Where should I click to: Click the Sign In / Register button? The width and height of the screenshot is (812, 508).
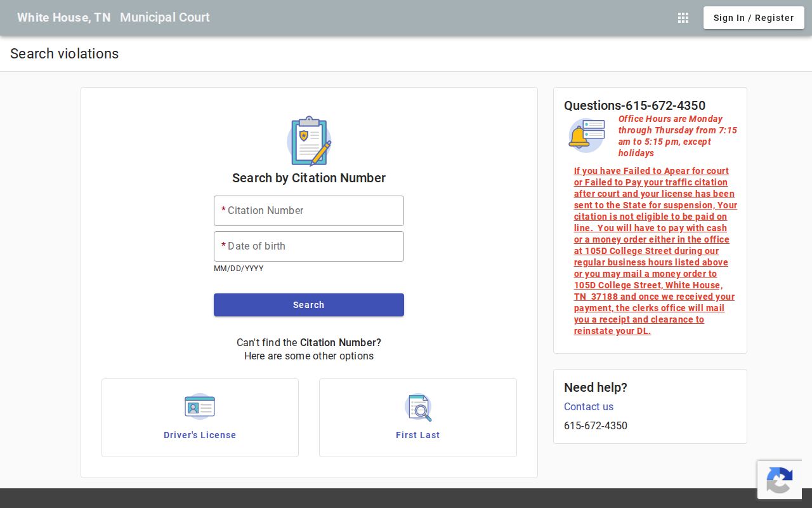[754, 18]
